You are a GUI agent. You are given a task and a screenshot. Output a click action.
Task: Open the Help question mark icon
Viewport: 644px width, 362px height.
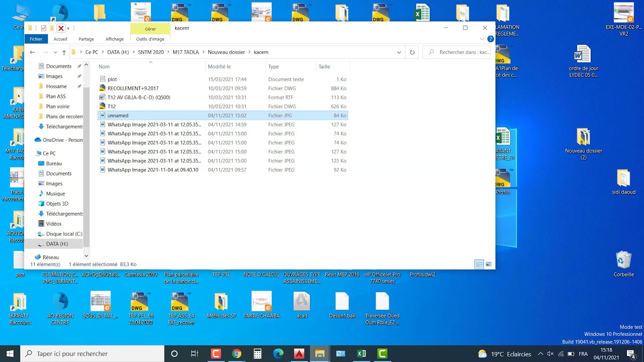point(491,39)
